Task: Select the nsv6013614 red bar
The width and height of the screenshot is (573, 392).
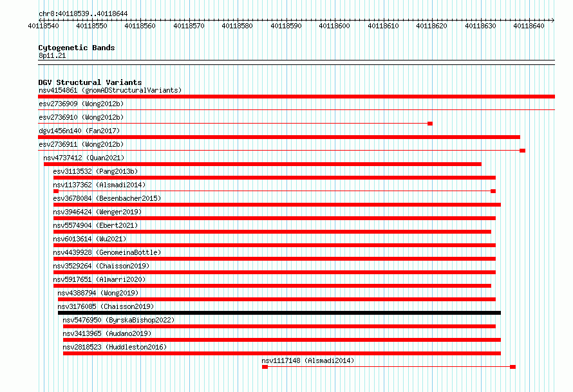Action: pos(274,245)
